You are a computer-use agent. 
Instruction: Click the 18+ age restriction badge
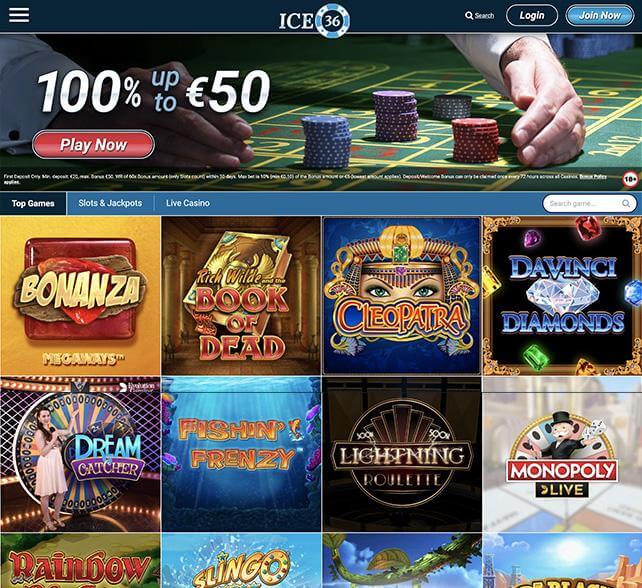tap(631, 179)
